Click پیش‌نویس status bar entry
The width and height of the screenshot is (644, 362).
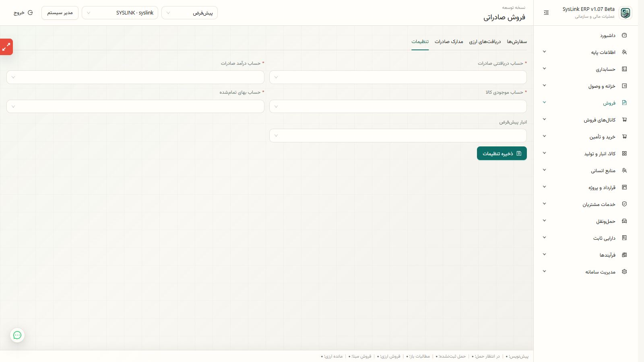pos(517,356)
